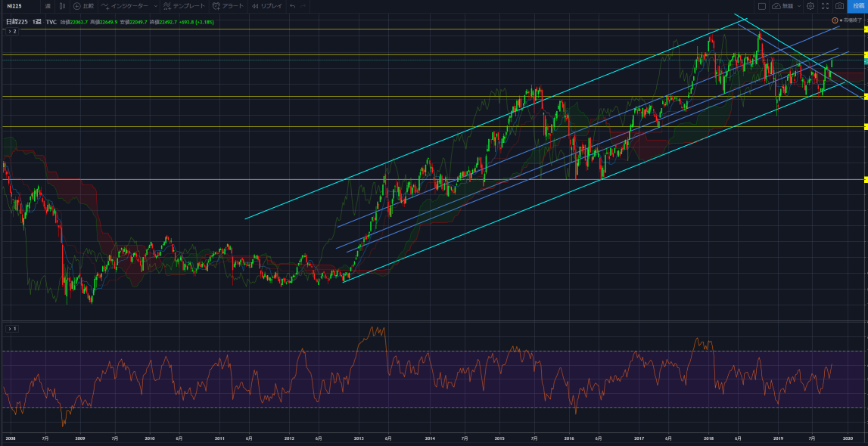Click the 2018 label on time axis
Screen dimensions: 868x446
click(708, 437)
